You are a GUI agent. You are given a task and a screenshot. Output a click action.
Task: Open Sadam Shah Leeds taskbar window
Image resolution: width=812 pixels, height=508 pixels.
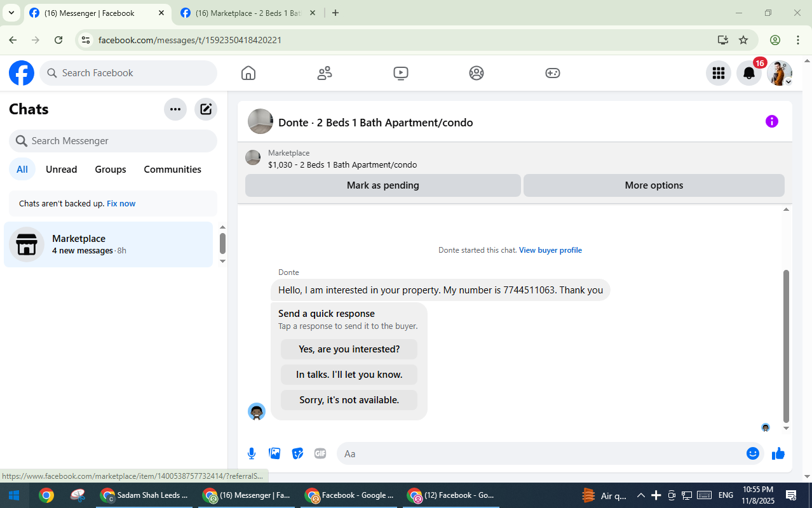click(x=145, y=495)
